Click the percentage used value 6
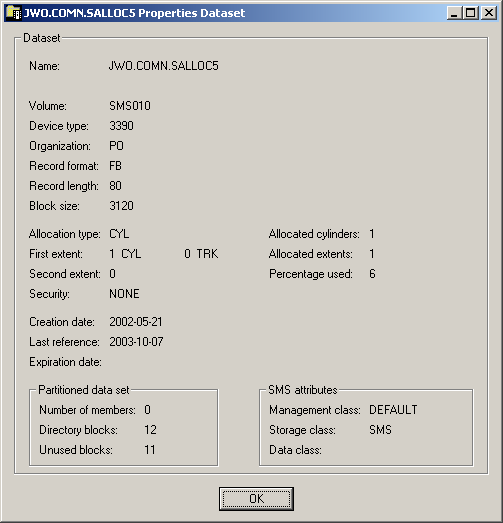The width and height of the screenshot is (503, 523). (372, 274)
